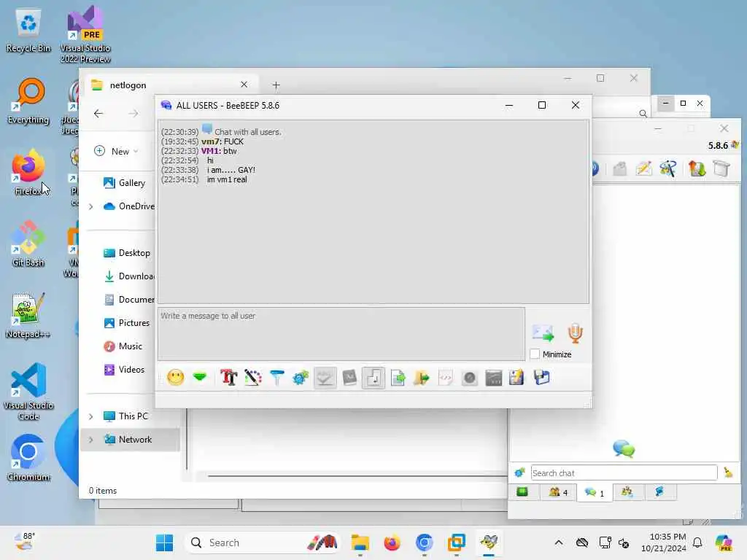Expand the OneDrive tree node
Screen dimensions: 747x560
click(91, 206)
